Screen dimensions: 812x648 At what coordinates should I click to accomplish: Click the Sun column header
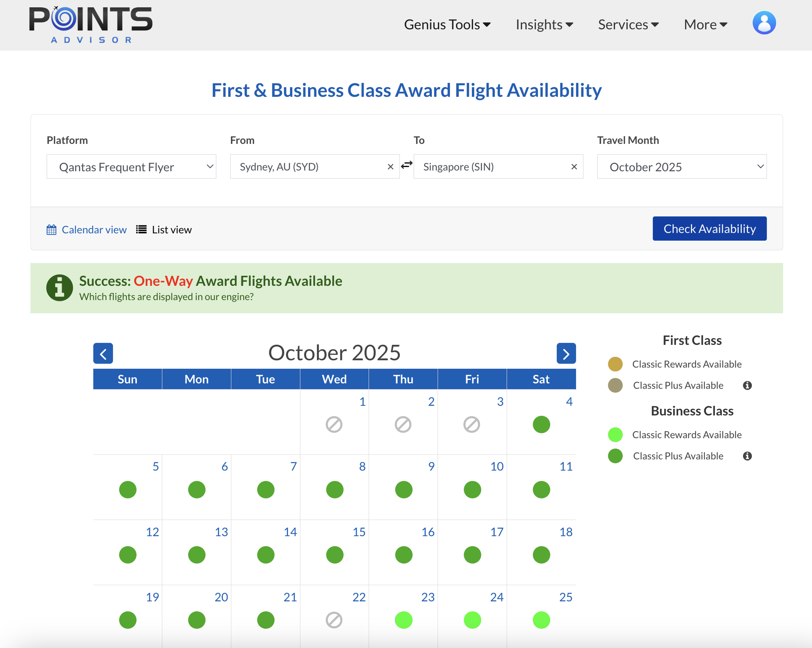(x=128, y=379)
